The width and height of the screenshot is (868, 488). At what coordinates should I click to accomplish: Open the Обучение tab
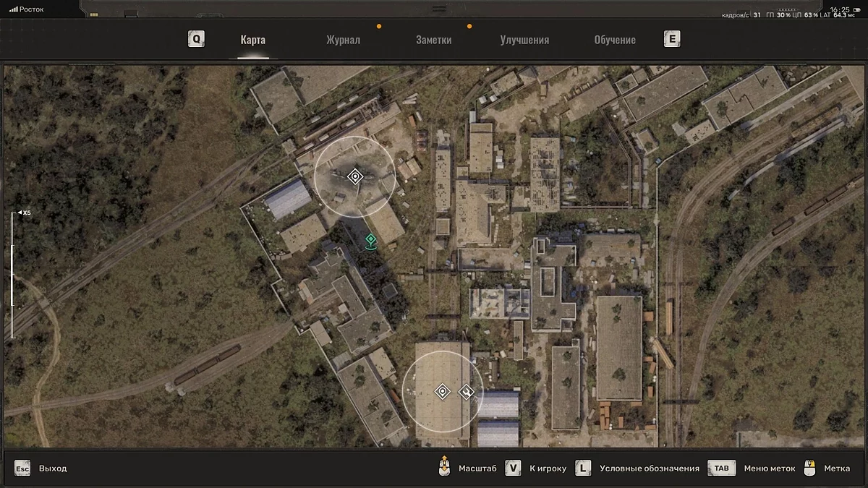(615, 40)
